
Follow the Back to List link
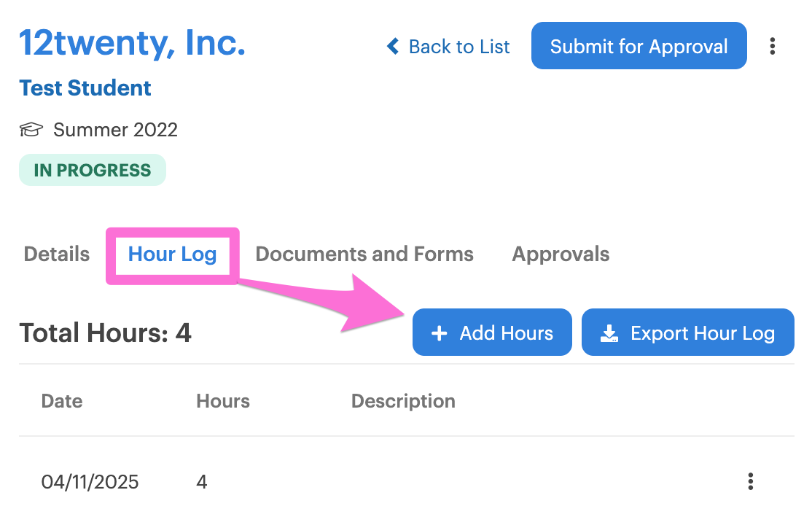[x=459, y=47]
